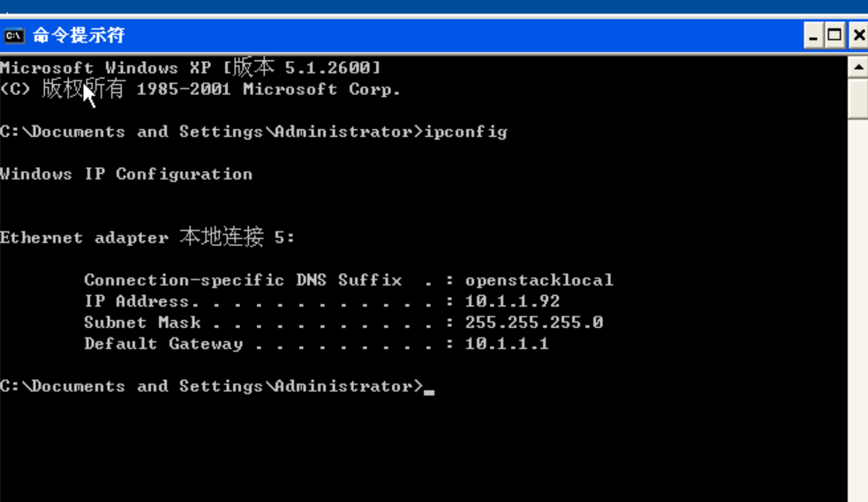Click the Windows IP Configuration heading line
This screenshot has height=502, width=868.
tap(126, 174)
